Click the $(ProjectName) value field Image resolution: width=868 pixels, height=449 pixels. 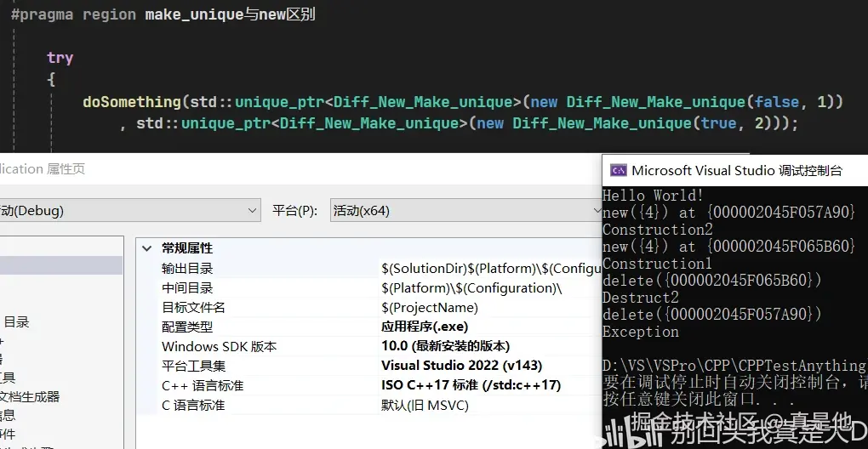point(430,308)
